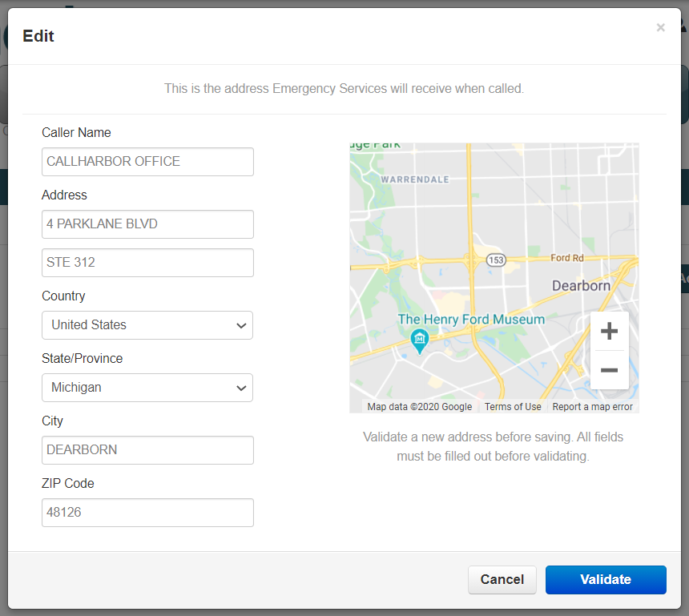
Task: Open the Country dropdown showing United States
Action: 147,325
